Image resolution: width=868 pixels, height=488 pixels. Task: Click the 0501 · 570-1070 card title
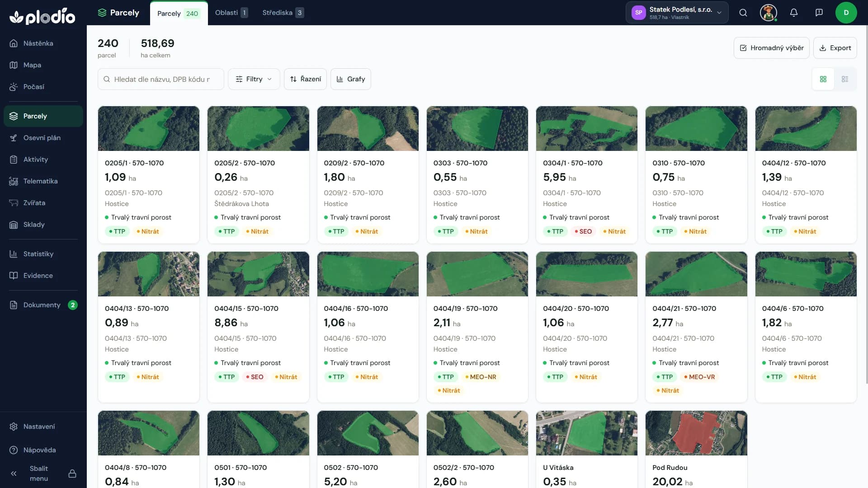(241, 468)
